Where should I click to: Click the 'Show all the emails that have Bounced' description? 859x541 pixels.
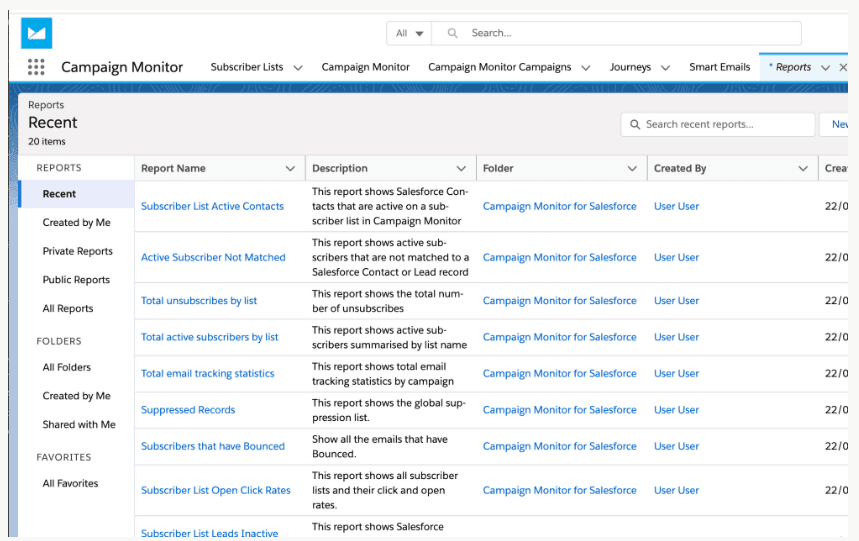pos(380,446)
